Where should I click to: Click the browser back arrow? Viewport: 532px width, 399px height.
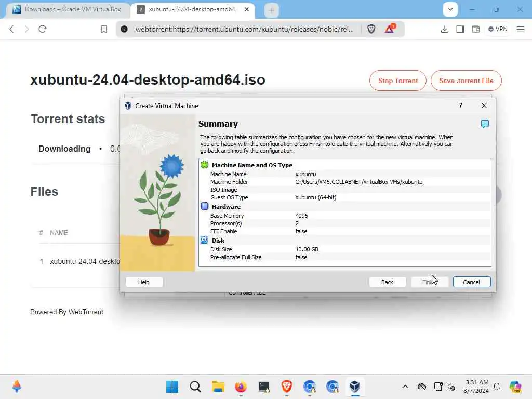(x=11, y=29)
